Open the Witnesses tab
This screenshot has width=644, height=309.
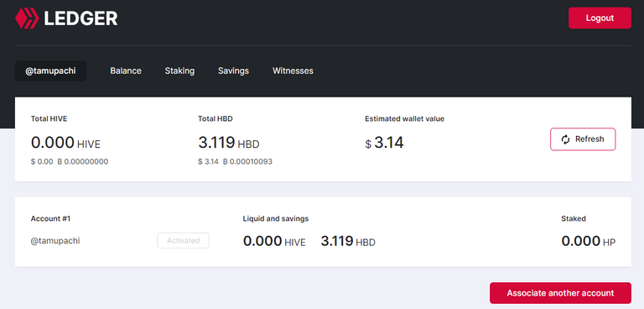(293, 71)
